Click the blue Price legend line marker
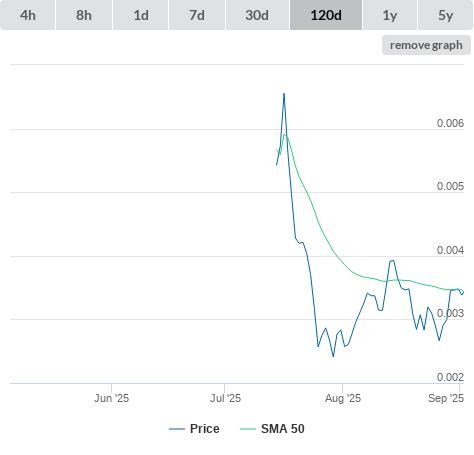The image size is (474, 455). pyautogui.click(x=177, y=429)
